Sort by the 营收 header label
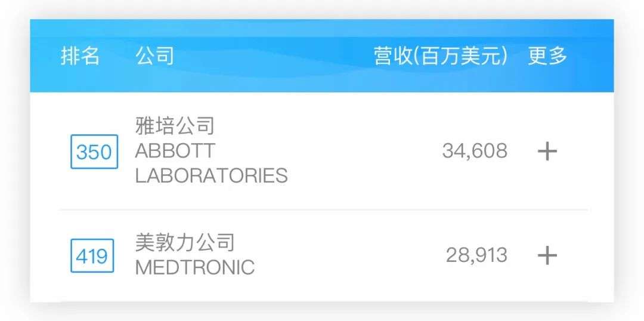 coord(393,56)
